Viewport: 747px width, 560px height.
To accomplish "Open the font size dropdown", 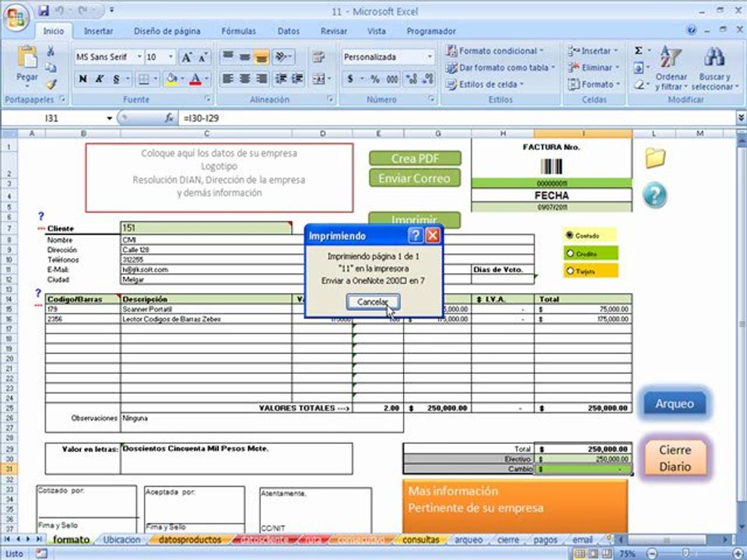I will coord(170,57).
